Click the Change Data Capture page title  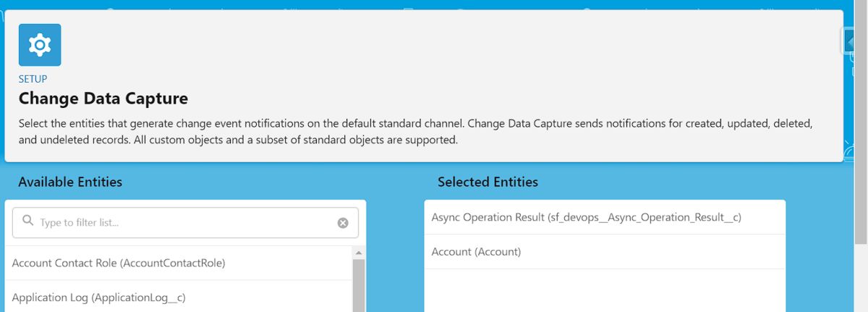click(x=103, y=98)
